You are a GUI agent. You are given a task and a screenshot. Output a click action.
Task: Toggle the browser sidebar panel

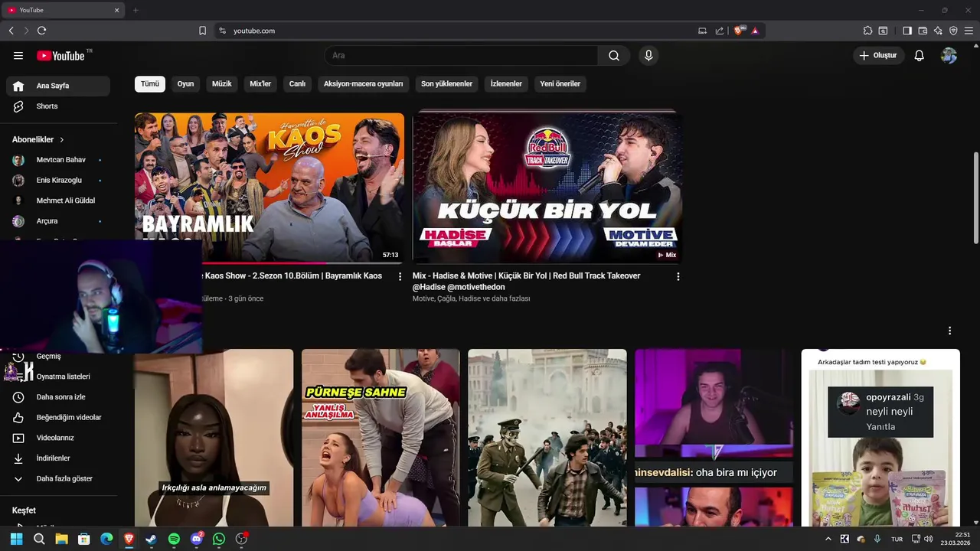(x=907, y=31)
